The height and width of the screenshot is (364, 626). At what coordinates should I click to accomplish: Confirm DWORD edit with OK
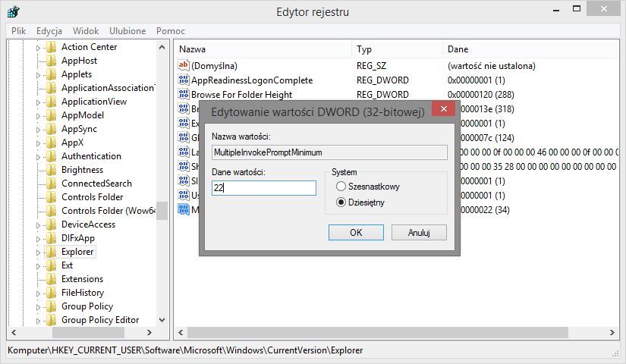[x=356, y=232]
